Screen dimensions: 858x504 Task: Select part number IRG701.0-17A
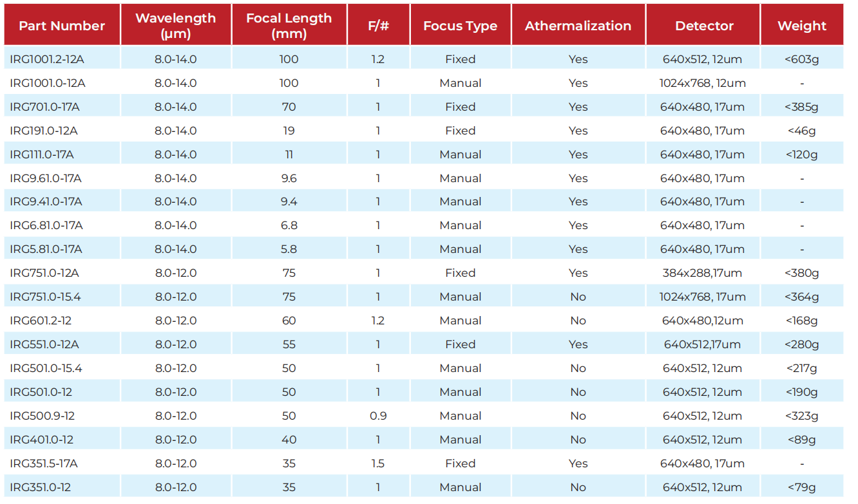[44, 107]
